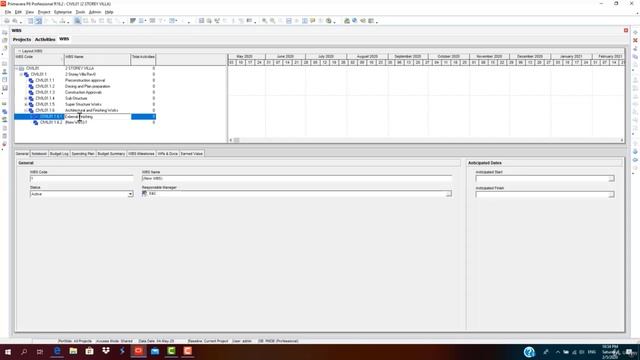Expand the CIVIL01.1.5 Super Structure node

pyautogui.click(x=26, y=105)
